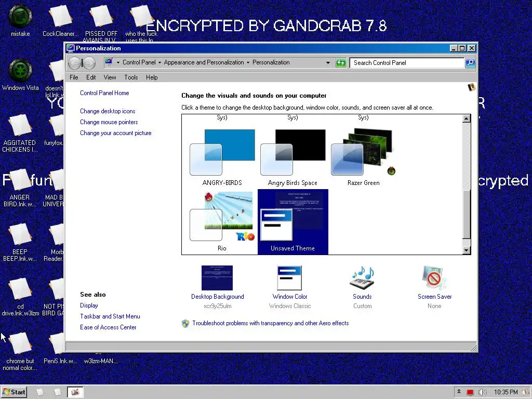Expand the dropdown arrow before Control Panel
The height and width of the screenshot is (399, 532).
(118, 62)
